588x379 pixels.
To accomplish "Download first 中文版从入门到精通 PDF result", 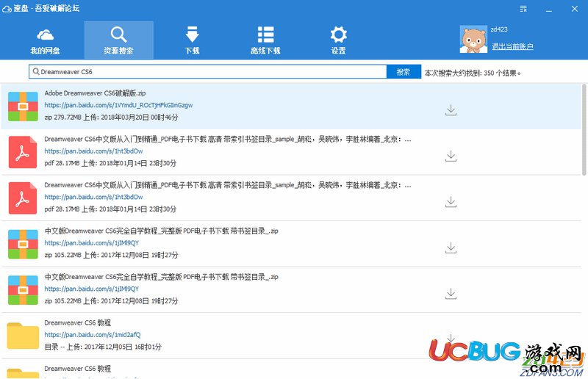I will (451, 156).
